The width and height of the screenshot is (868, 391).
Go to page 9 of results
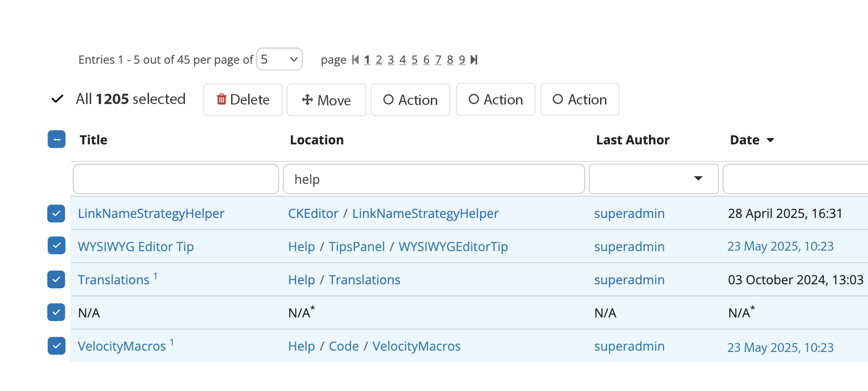462,60
